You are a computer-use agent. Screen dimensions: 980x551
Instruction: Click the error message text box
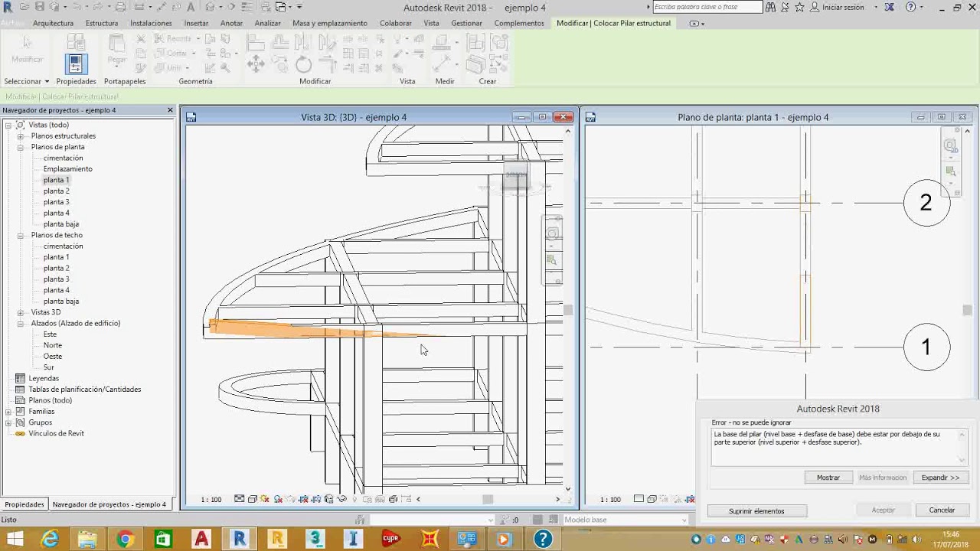(839, 446)
